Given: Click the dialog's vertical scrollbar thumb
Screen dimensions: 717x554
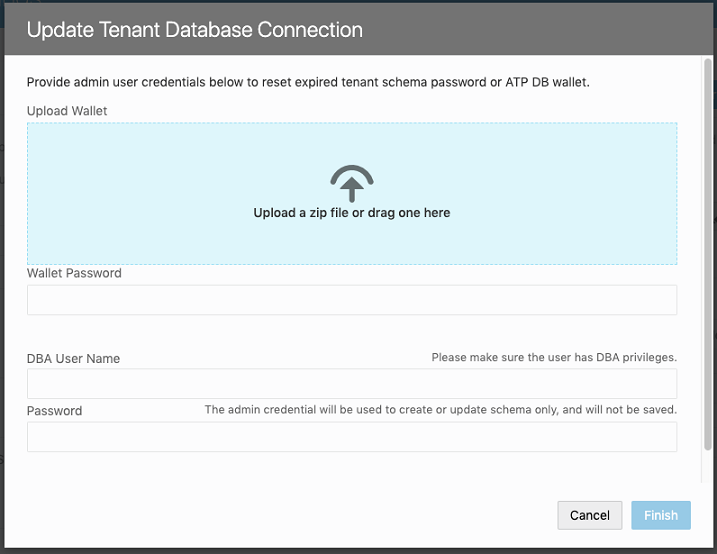Looking at the screenshot, I should tap(707, 254).
